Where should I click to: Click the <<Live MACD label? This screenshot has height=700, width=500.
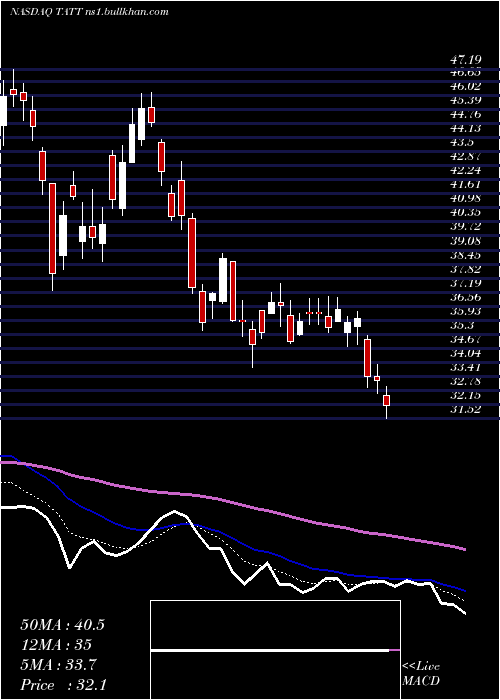click(x=421, y=674)
